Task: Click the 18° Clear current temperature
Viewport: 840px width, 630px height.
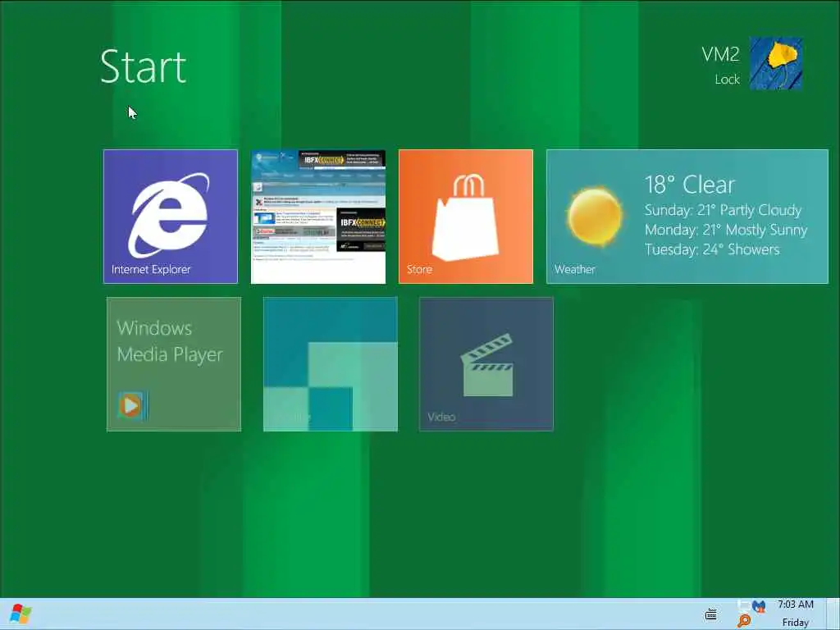Action: [x=690, y=185]
